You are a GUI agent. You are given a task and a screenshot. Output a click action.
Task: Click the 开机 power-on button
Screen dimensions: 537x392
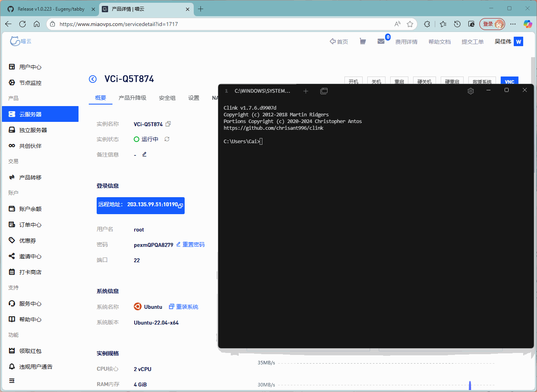point(354,80)
